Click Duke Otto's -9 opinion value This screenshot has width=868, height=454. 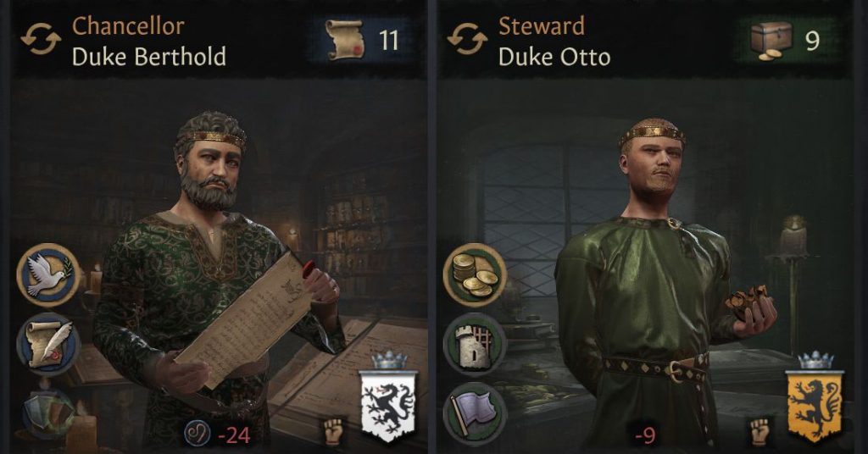pos(645,435)
